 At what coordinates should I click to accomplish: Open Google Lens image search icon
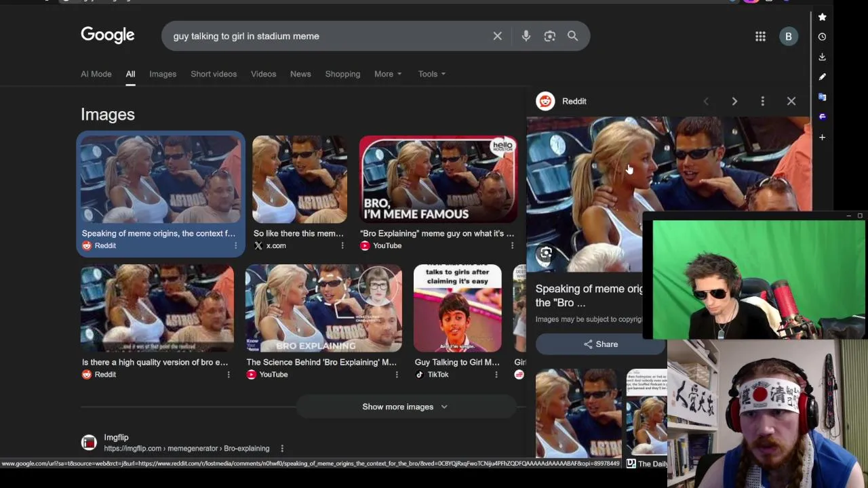click(550, 36)
